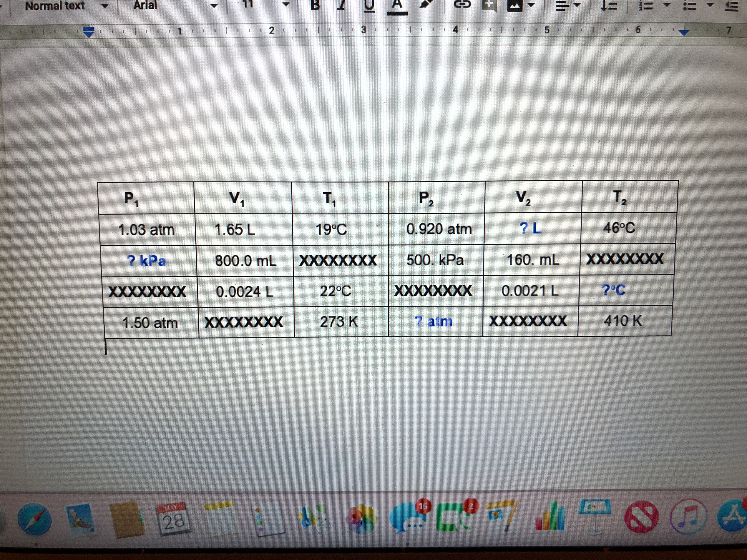The width and height of the screenshot is (747, 560).
Task: Click the '0.0024 L' cell
Action: click(x=246, y=292)
